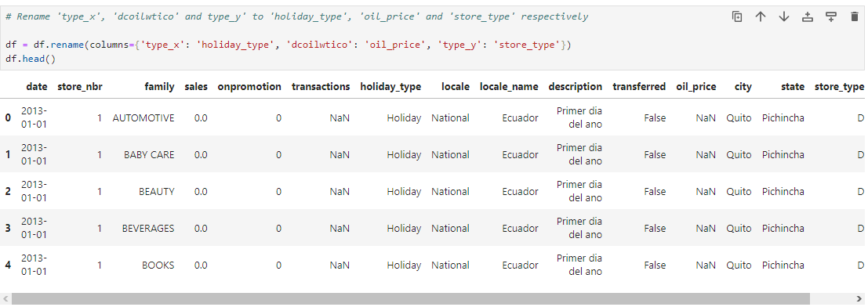Click the BOOKS family cell
Screen dimensions: 868x307
pos(158,265)
